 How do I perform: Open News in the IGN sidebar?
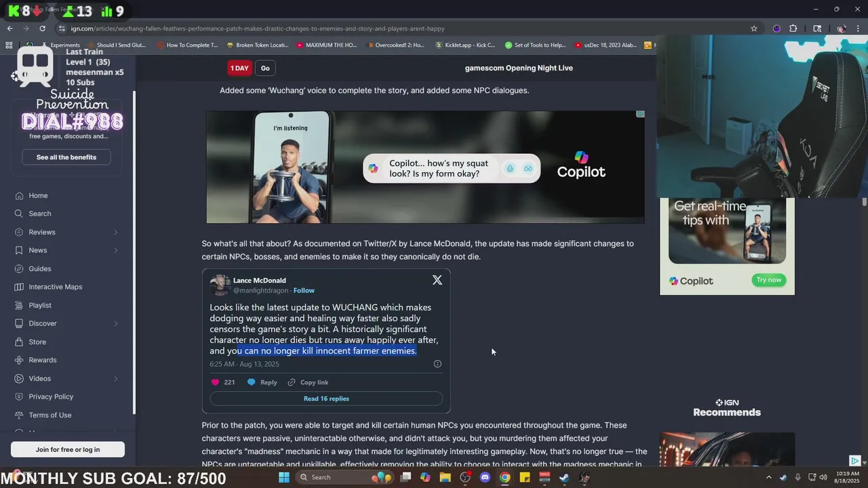[37, 250]
